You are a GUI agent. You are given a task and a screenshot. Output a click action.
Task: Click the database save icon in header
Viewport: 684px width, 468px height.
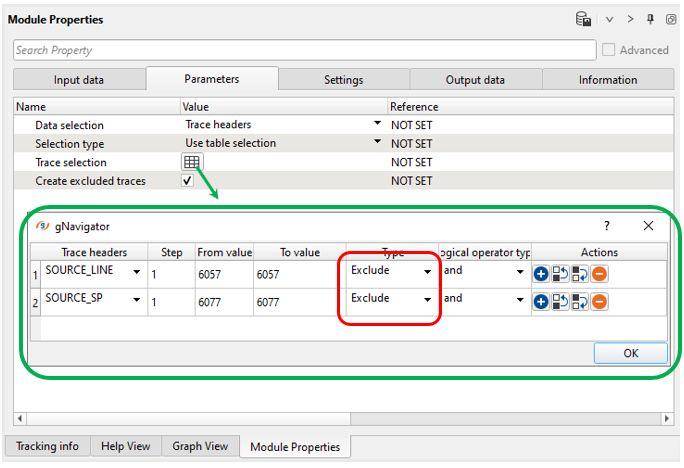583,19
